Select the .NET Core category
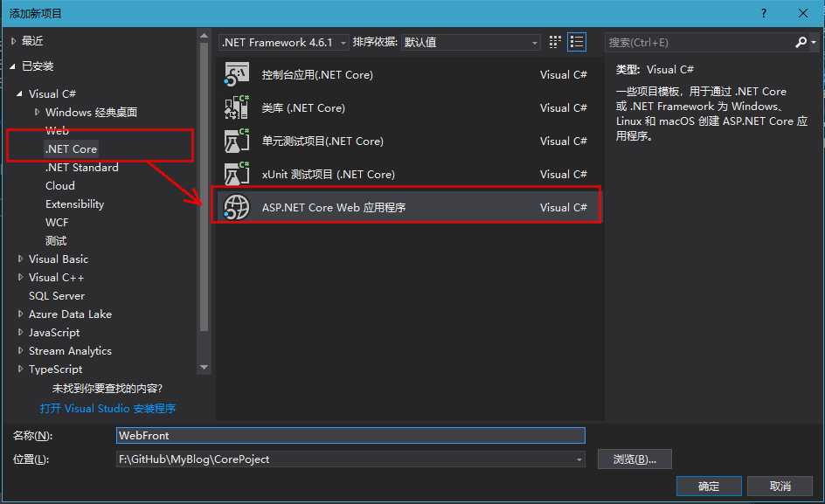 tap(71, 148)
